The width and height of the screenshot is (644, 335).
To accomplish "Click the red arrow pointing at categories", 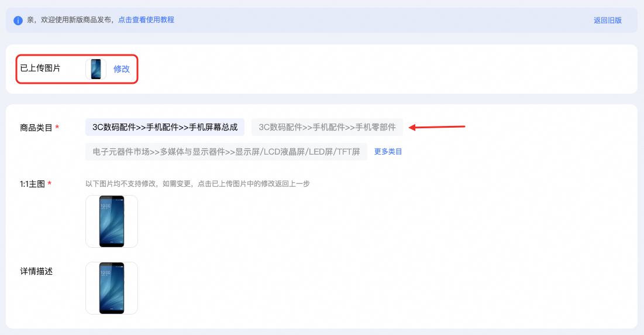I will pos(437,127).
